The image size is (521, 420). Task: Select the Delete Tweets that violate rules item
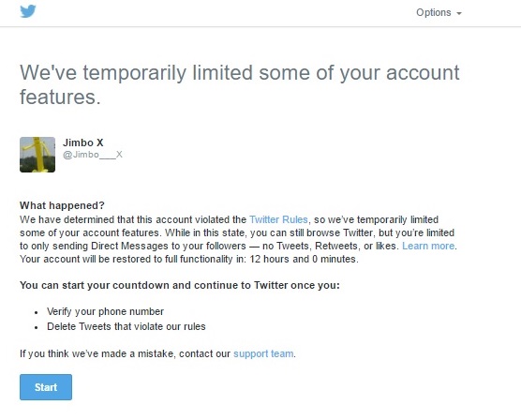click(127, 326)
